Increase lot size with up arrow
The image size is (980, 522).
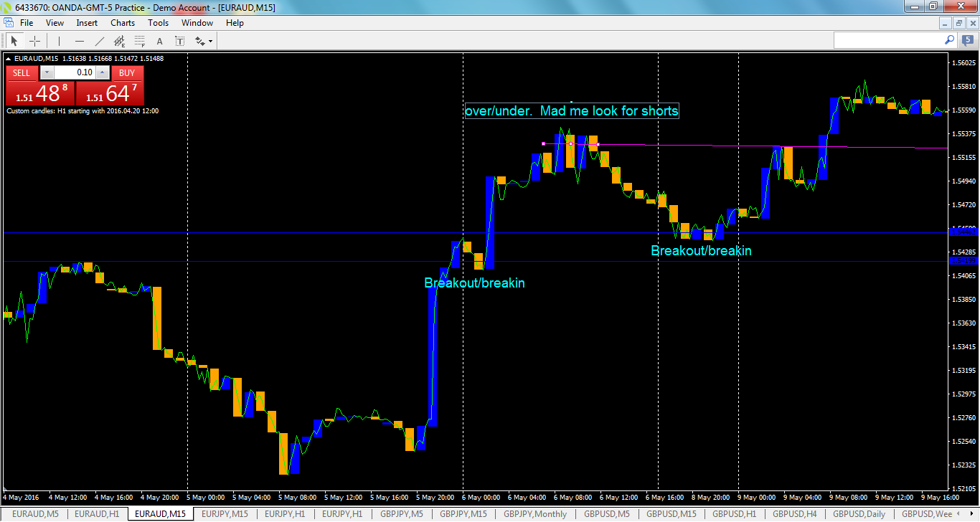pyautogui.click(x=102, y=72)
